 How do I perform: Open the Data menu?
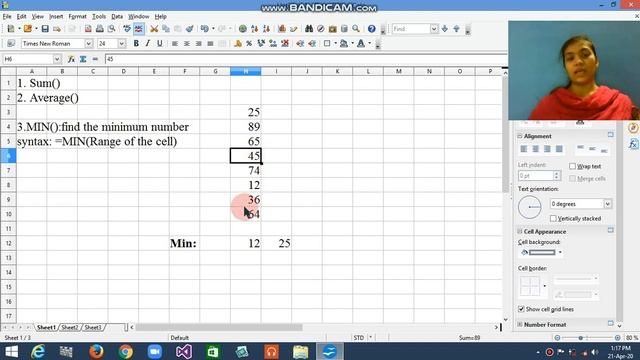click(117, 16)
